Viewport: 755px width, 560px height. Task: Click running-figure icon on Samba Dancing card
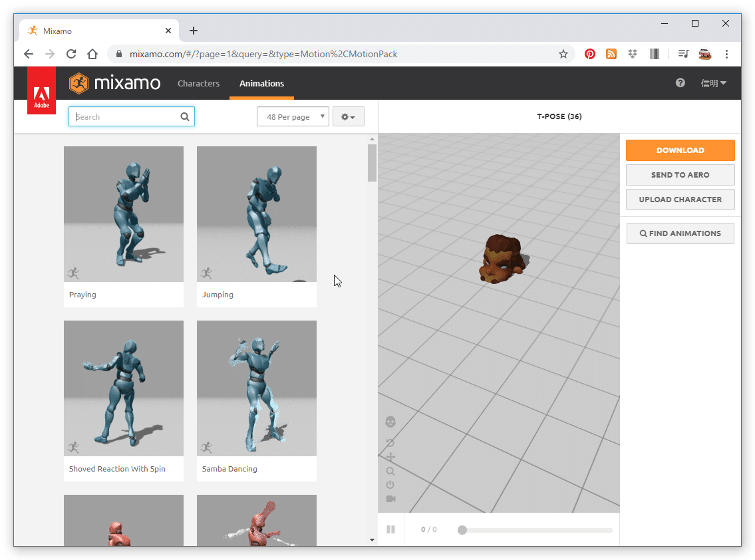pyautogui.click(x=207, y=448)
